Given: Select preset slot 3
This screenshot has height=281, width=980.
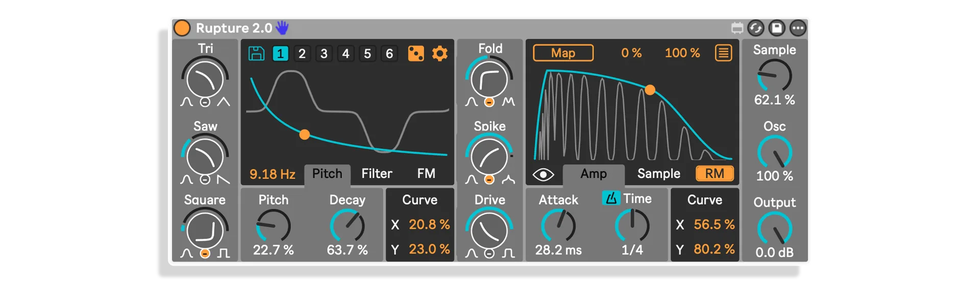Looking at the screenshot, I should pos(324,54).
